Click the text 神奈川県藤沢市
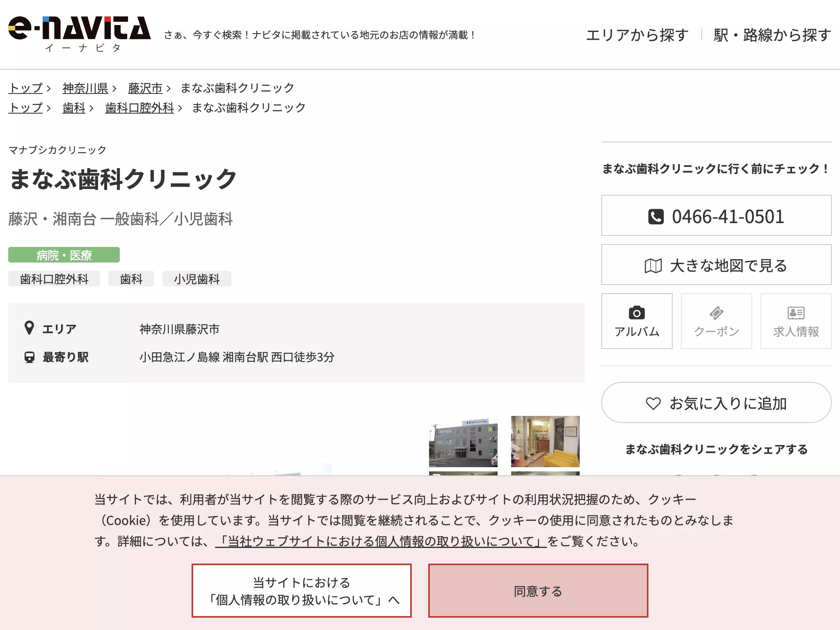This screenshot has width=840, height=630. [180, 329]
